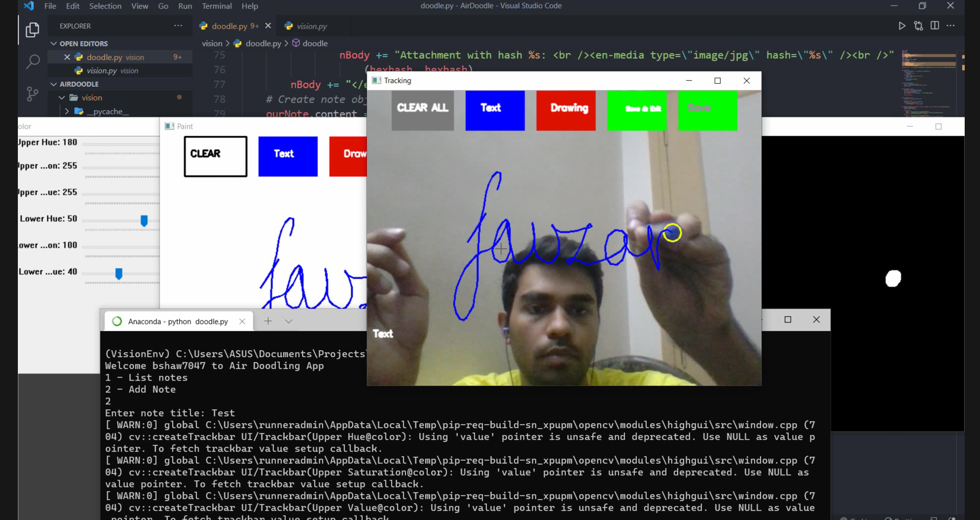Viewport: 980px width, 520px height.
Task: Close the Anaconda terminal tab
Action: [x=242, y=321]
